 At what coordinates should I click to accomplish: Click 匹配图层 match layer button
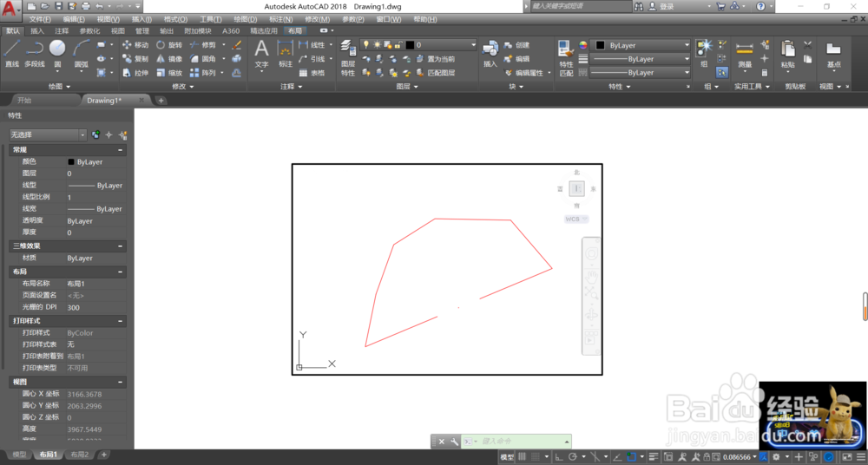pos(436,73)
